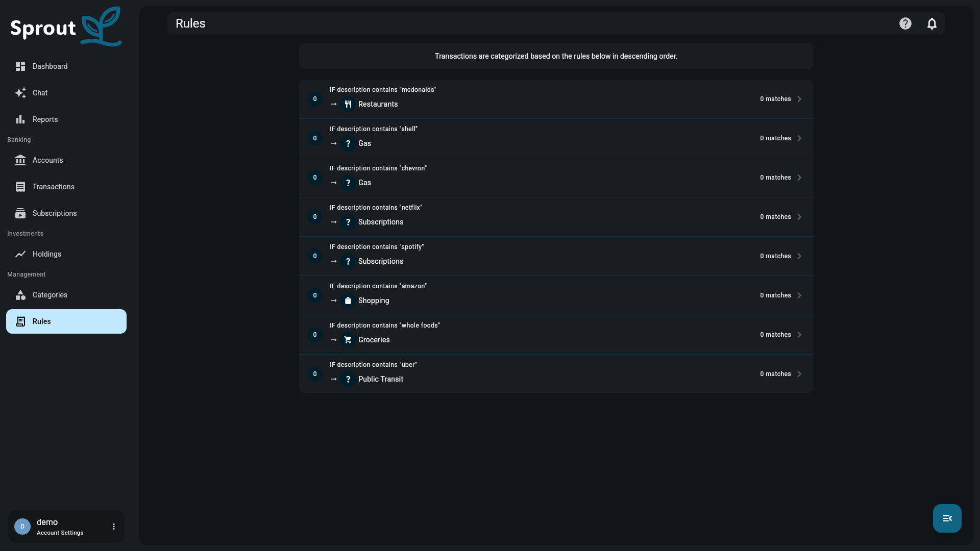
Task: Click the Rules icon in sidebar
Action: [20, 321]
